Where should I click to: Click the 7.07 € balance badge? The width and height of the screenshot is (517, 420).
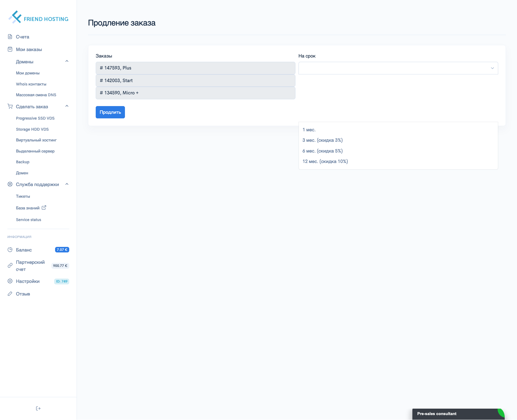62,250
